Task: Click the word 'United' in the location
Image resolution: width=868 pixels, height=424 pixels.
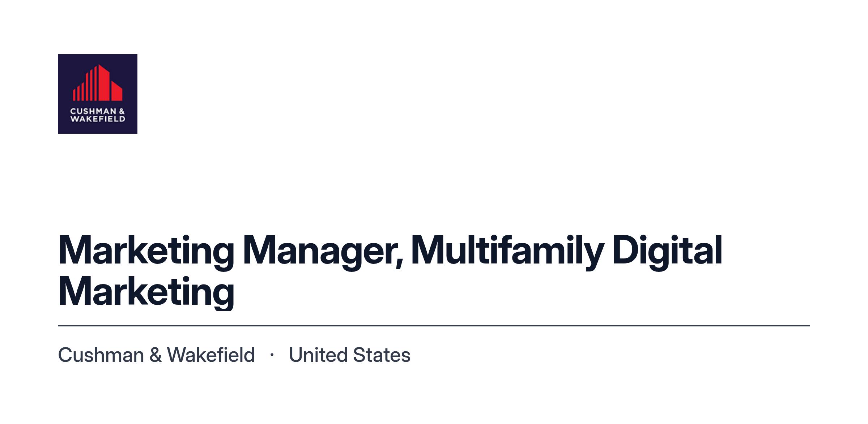Action: click(x=318, y=355)
